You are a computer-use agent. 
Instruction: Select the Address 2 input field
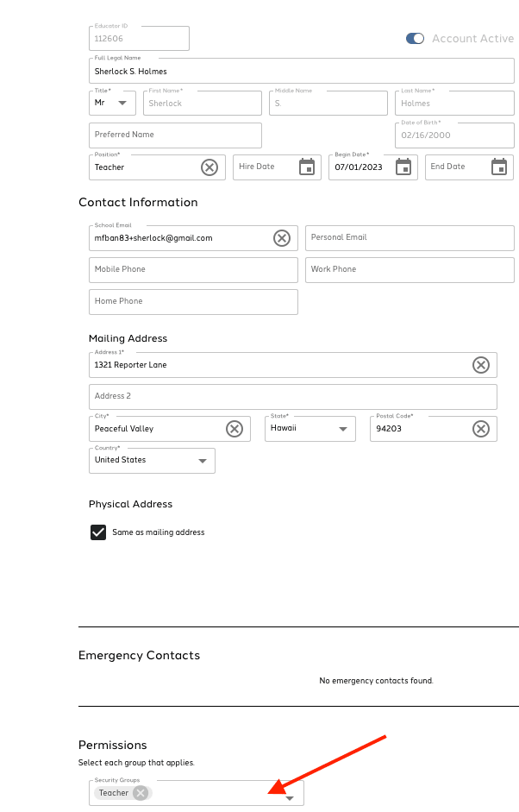[x=292, y=397]
